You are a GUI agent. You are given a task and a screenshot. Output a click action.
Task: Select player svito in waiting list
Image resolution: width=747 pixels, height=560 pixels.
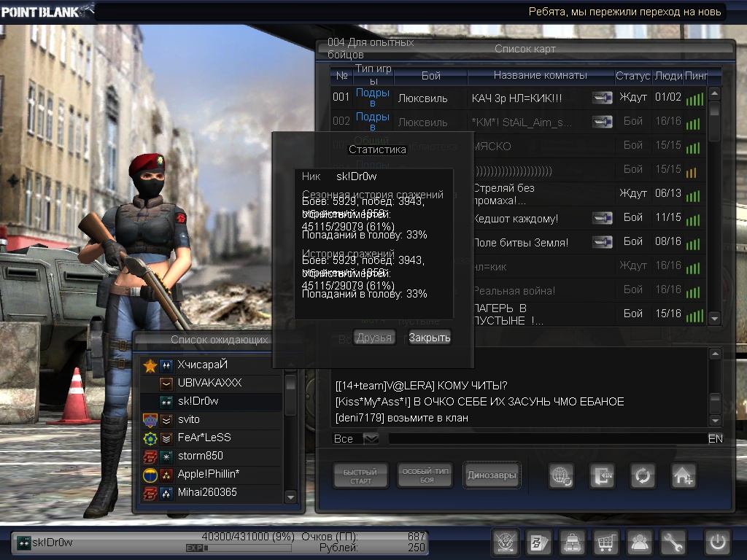pos(211,420)
